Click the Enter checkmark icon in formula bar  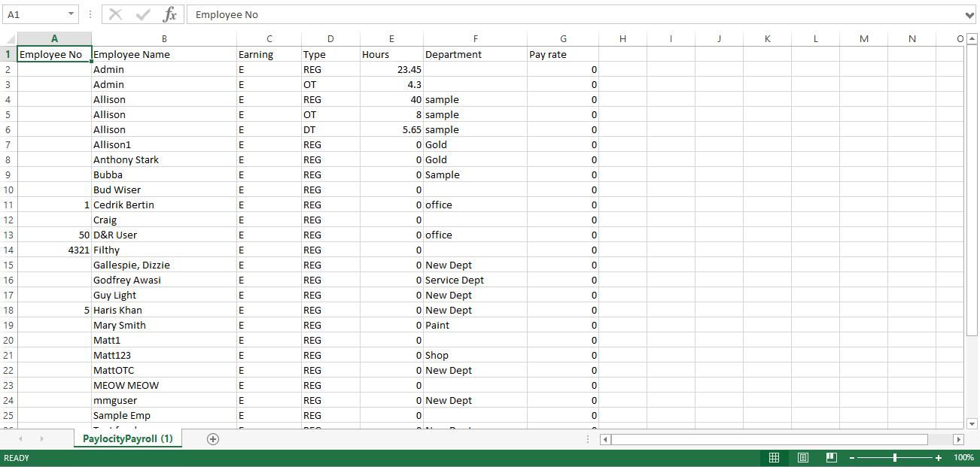click(143, 14)
